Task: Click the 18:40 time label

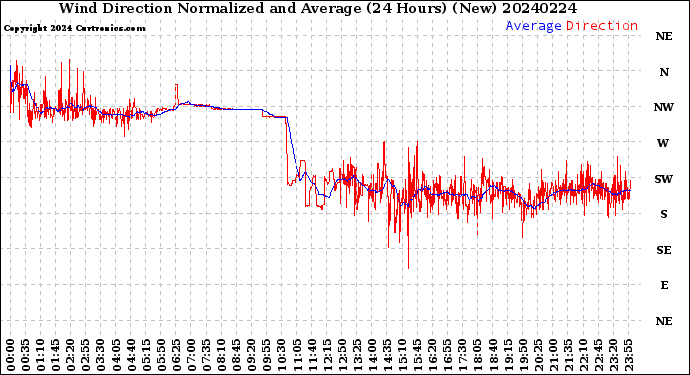Action: click(493, 355)
